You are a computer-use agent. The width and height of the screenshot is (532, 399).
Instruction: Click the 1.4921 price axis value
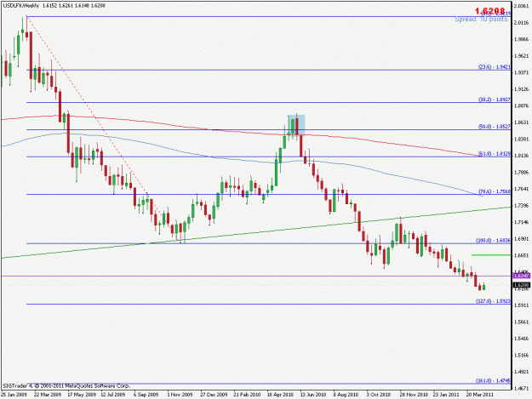click(522, 372)
